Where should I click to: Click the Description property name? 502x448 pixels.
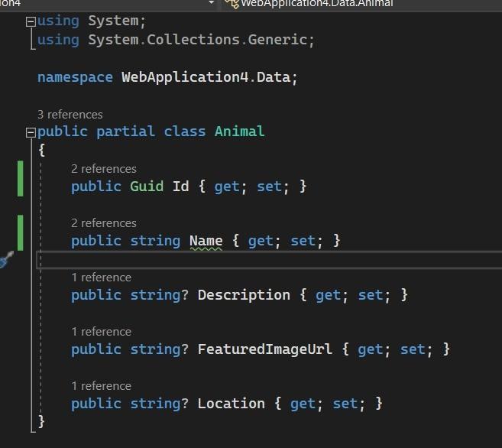244,295
